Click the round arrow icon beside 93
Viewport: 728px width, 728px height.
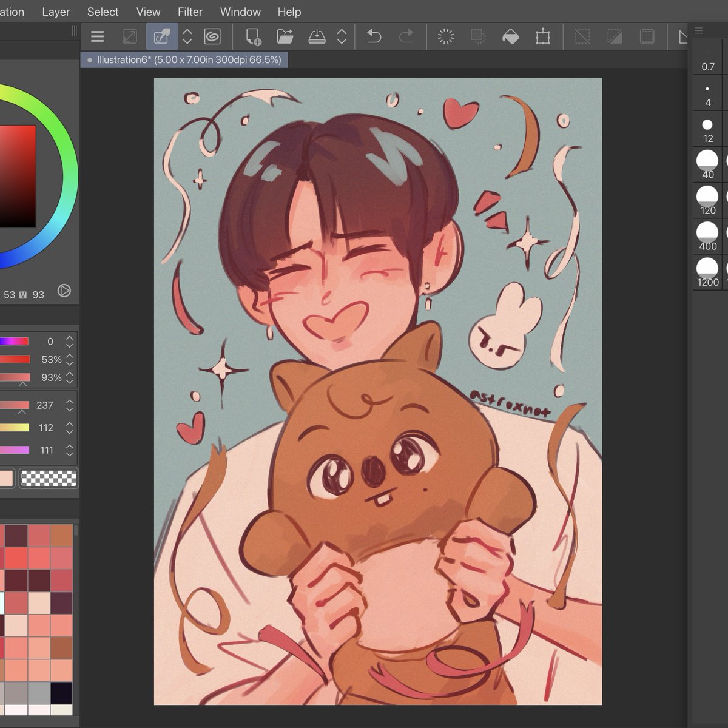[x=64, y=291]
